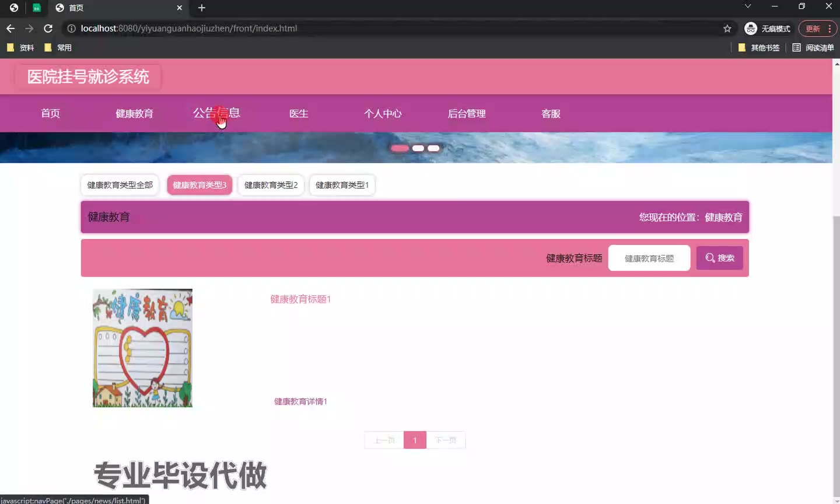This screenshot has width=840, height=504.
Task: Open 医生 in the navigation bar
Action: [x=299, y=113]
